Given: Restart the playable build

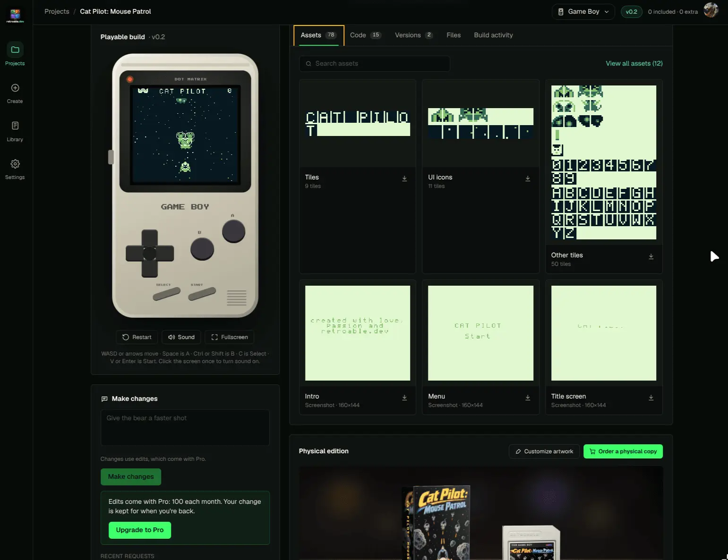Looking at the screenshot, I should pyautogui.click(x=137, y=337).
